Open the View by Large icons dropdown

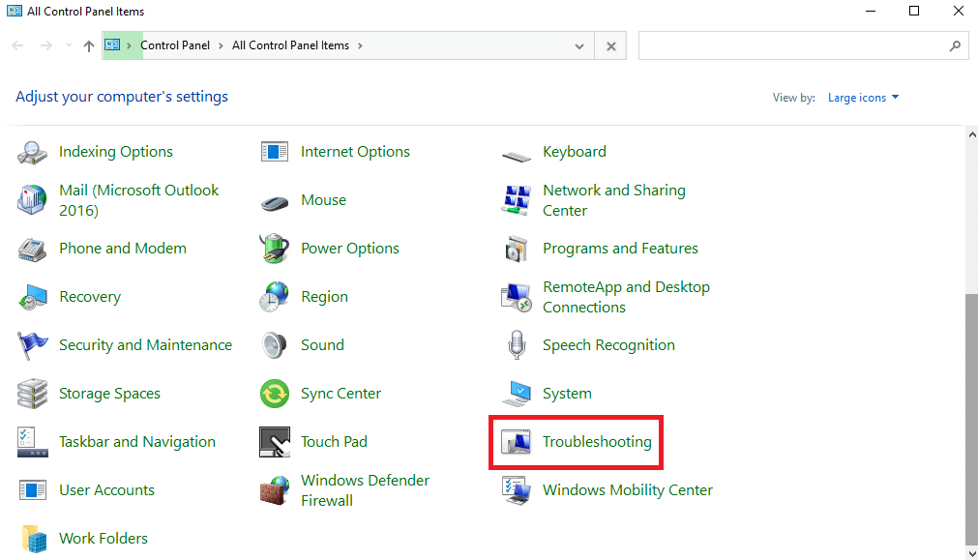click(863, 98)
